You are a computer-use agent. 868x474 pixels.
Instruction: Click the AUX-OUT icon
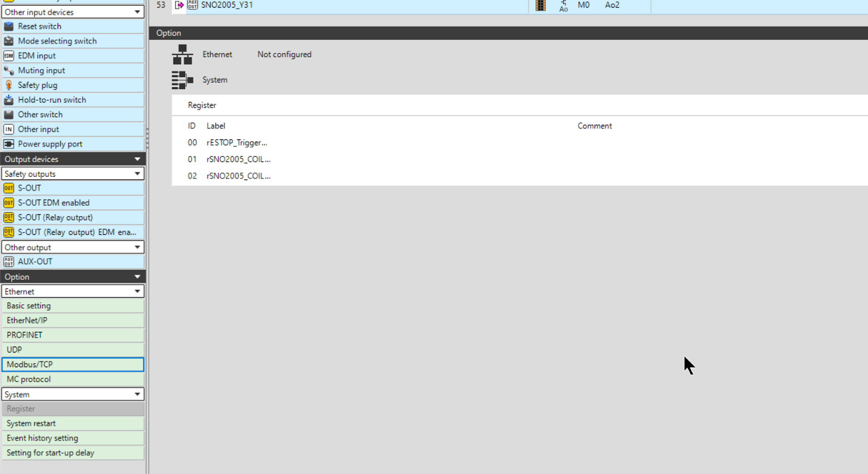click(x=9, y=261)
